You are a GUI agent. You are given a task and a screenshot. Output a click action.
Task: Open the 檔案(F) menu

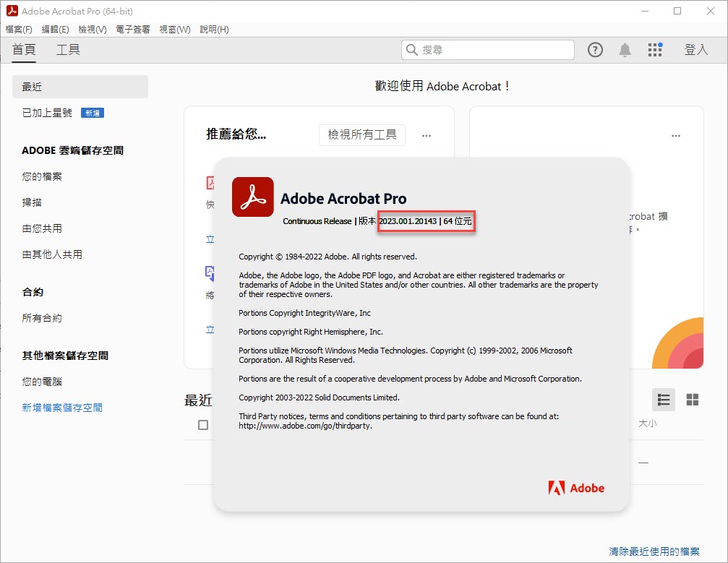[19, 30]
